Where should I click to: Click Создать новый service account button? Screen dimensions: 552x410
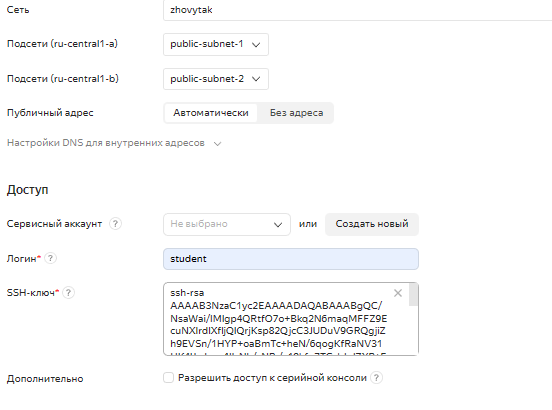[372, 224]
